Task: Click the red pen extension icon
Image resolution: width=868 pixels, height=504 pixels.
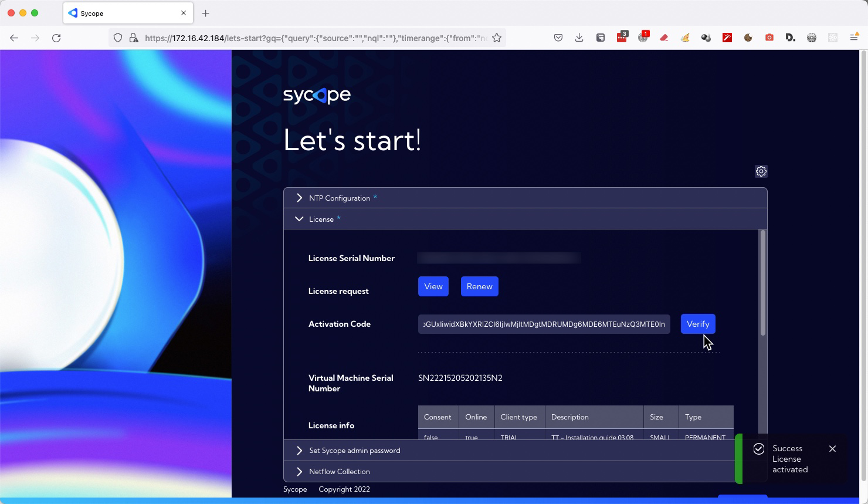Action: [727, 38]
